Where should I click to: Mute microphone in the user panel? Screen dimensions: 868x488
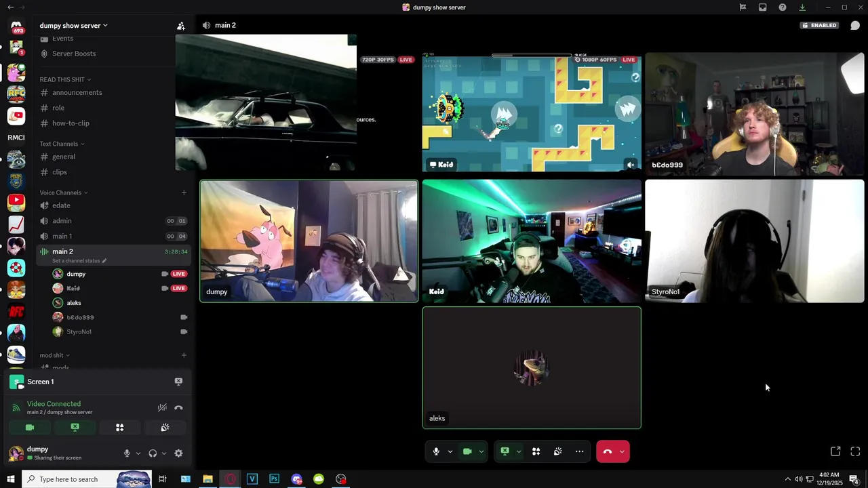127,453
